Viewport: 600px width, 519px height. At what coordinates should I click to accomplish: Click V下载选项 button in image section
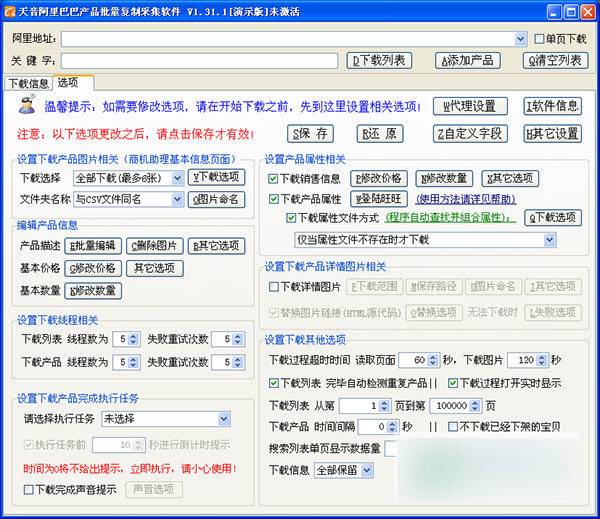pos(216,178)
